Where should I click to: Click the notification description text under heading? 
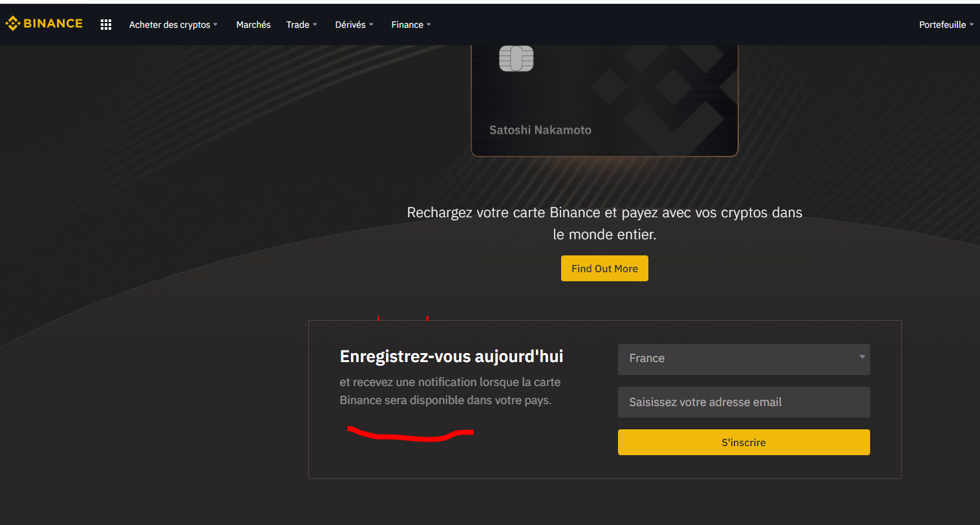450,391
